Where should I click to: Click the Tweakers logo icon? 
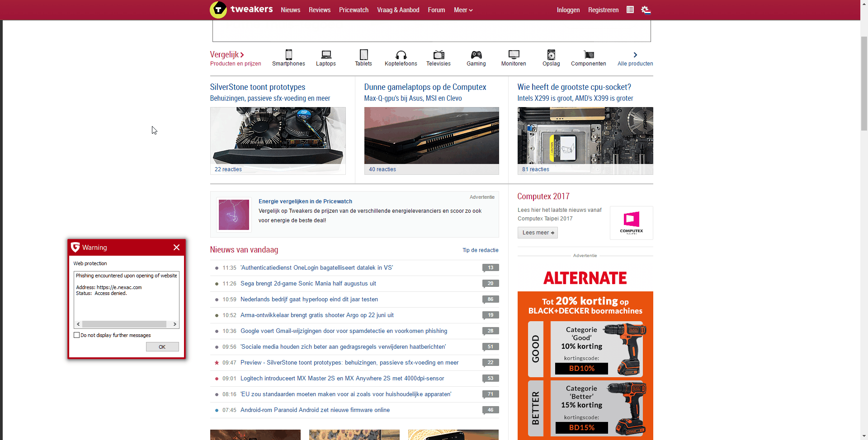(x=218, y=9)
